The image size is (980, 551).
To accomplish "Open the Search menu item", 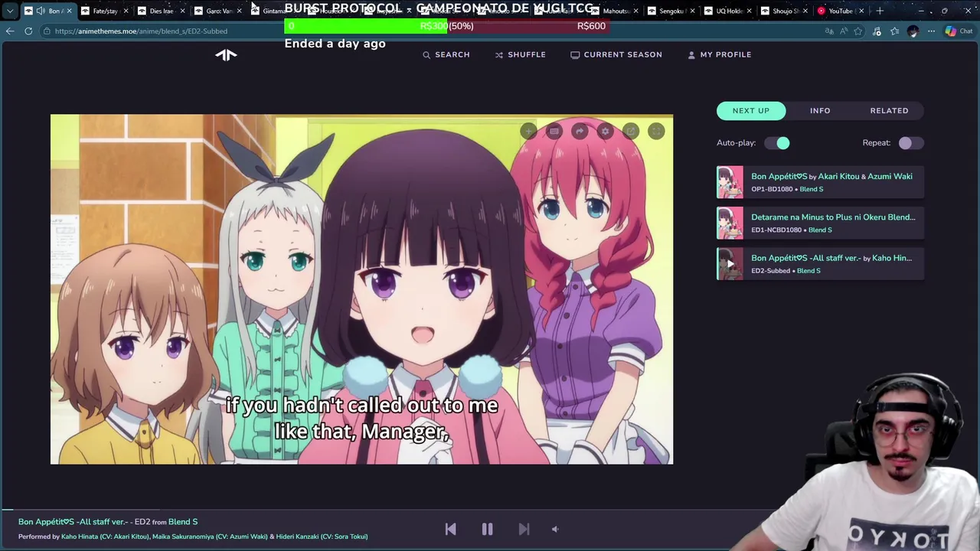I will coord(446,55).
